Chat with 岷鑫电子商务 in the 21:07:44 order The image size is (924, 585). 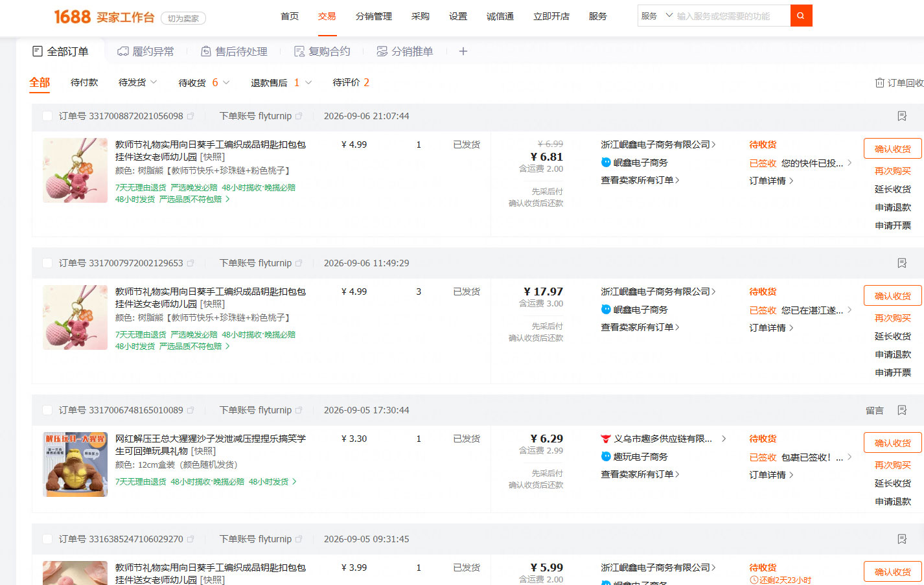[x=634, y=163]
